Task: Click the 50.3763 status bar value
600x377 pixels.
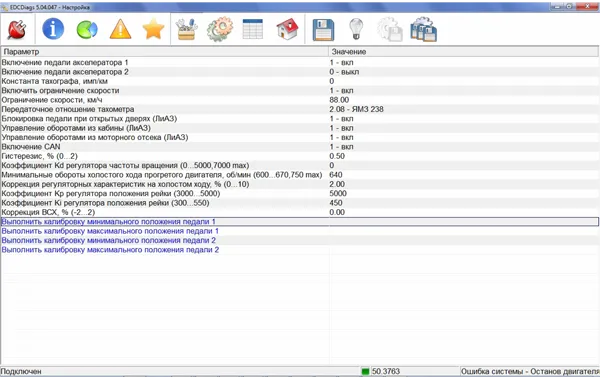Action: pyautogui.click(x=386, y=371)
